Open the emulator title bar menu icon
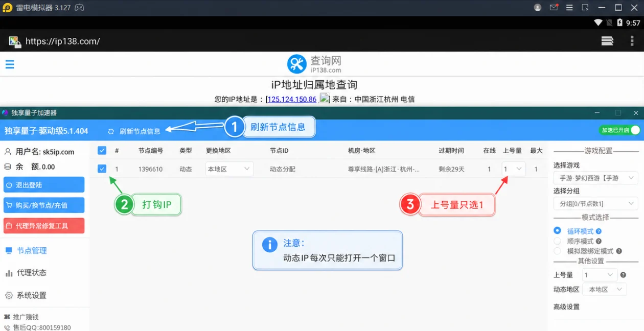Image resolution: width=644 pixels, height=331 pixels. [x=569, y=8]
